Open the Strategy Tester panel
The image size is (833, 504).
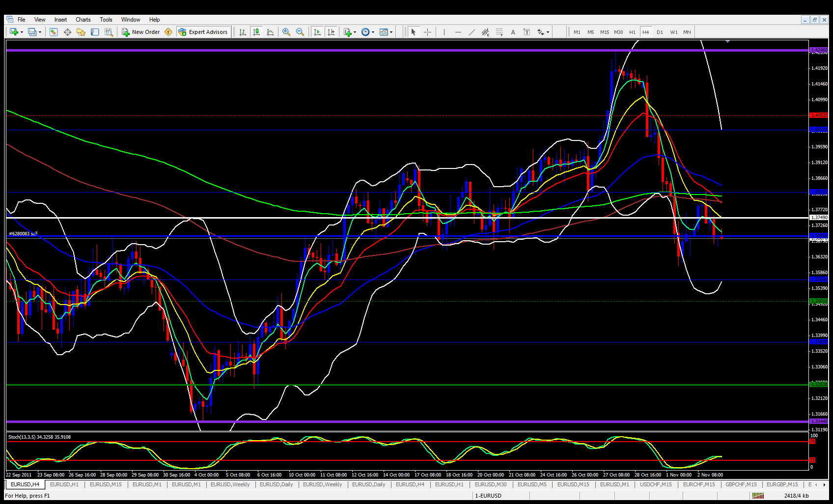pos(109,32)
